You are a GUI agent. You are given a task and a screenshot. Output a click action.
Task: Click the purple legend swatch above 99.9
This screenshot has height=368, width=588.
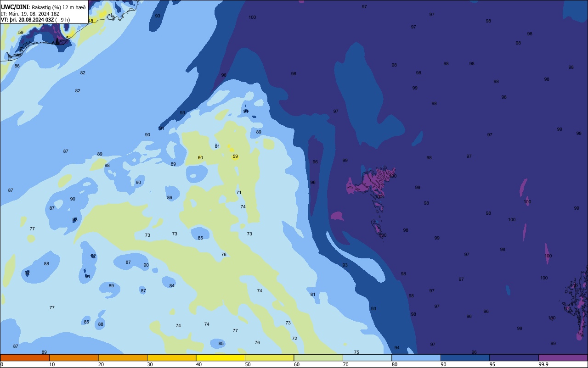point(563,357)
